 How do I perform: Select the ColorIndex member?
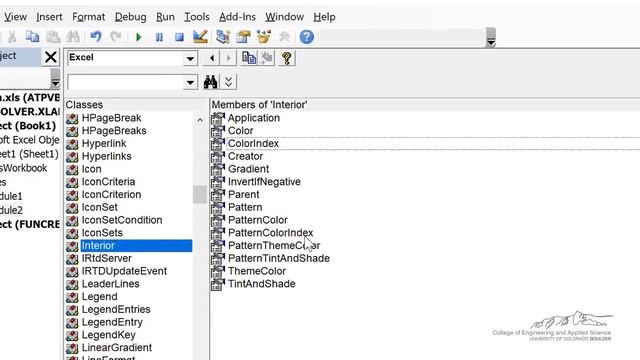pos(253,144)
